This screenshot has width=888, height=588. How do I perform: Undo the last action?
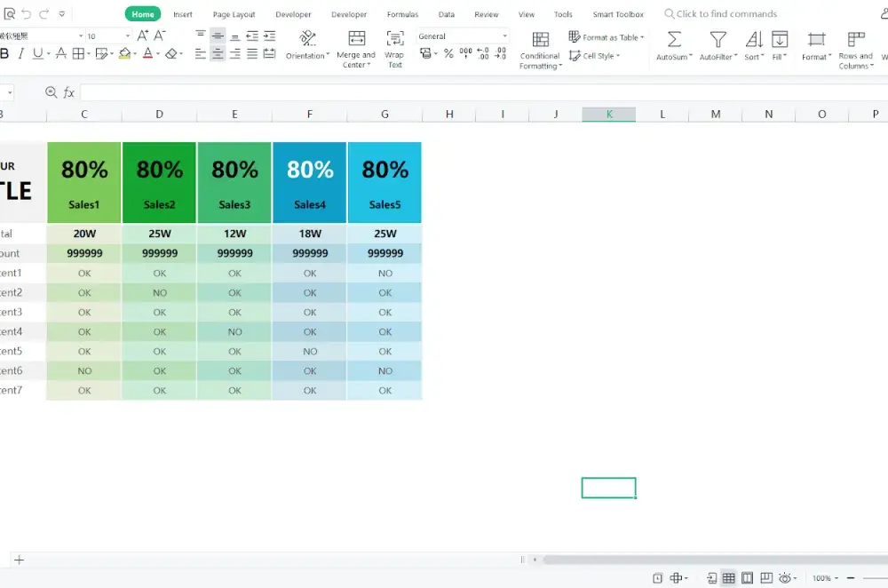[x=26, y=13]
